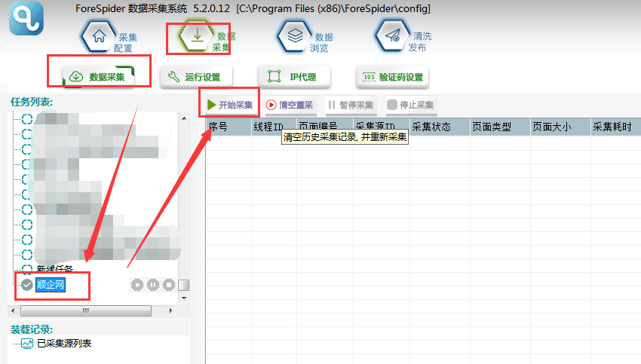This screenshot has width=641, height=364.
Task: Click the task list scroll-up arrow
Action: pos(184,118)
